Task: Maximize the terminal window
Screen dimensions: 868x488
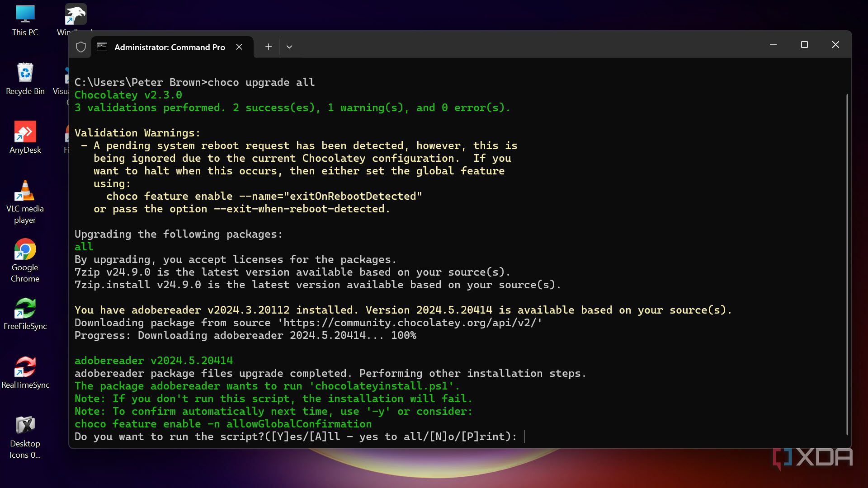Action: [804, 45]
